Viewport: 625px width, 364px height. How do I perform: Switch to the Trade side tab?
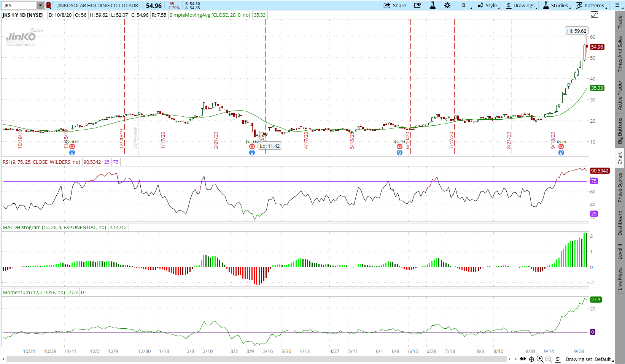(x=620, y=22)
